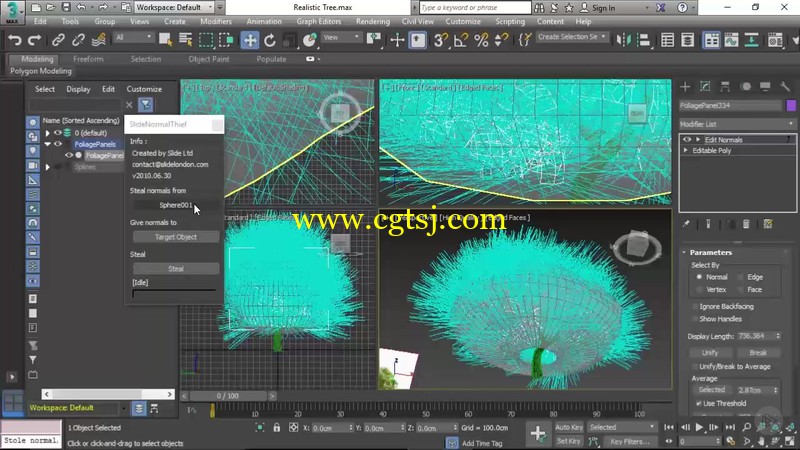The width and height of the screenshot is (800, 450).
Task: Click the time slider at frame 0 / 100
Action: 228,396
